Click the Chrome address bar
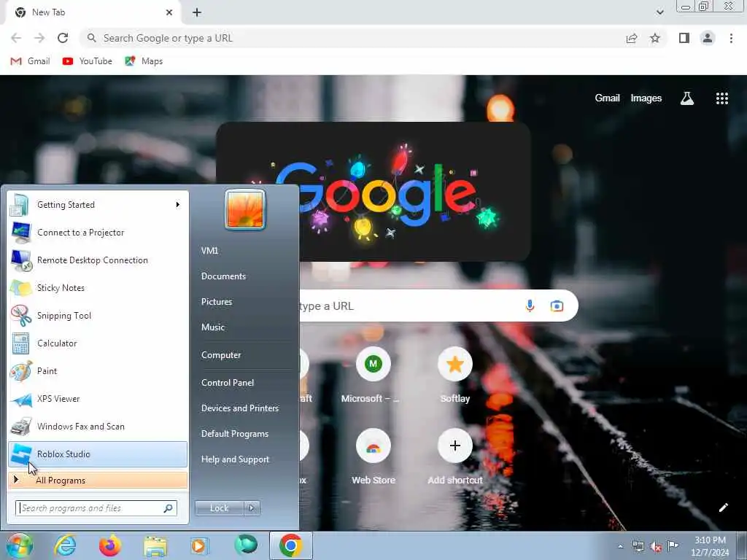Screen dimensions: 747x560 (x=352, y=38)
